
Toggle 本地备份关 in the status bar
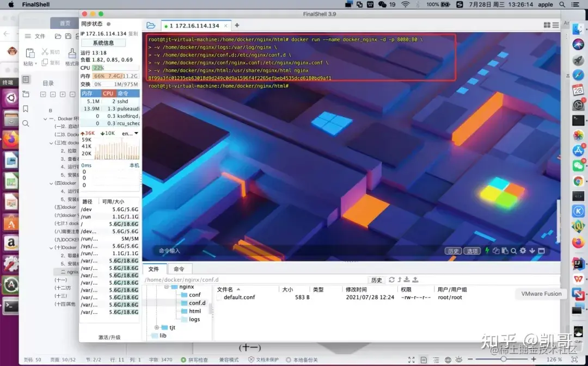coord(304,359)
